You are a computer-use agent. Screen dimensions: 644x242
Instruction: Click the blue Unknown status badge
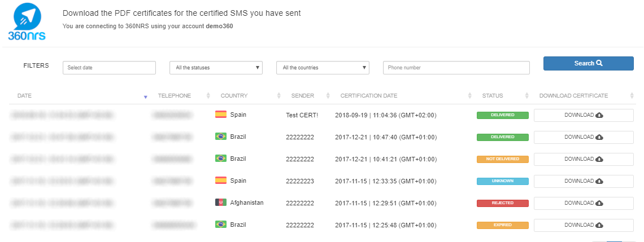502,181
